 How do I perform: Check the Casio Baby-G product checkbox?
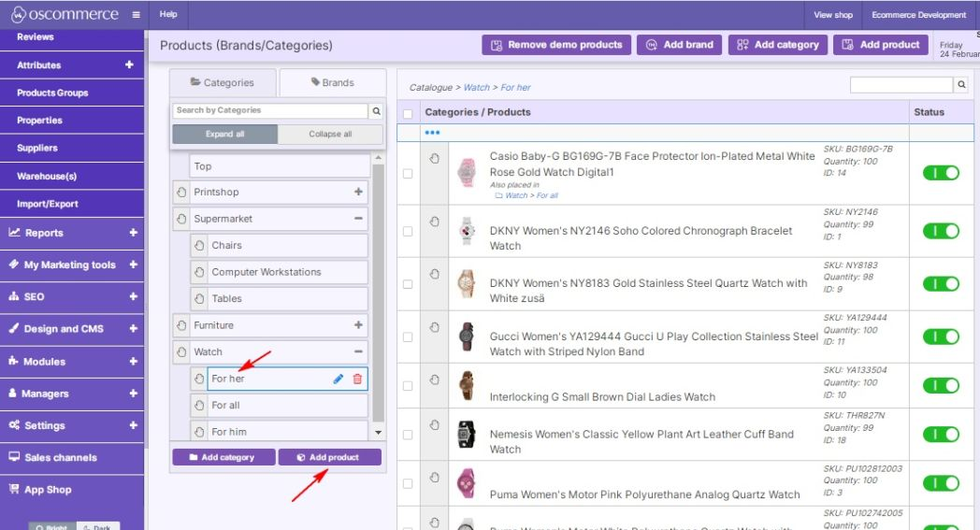(408, 174)
